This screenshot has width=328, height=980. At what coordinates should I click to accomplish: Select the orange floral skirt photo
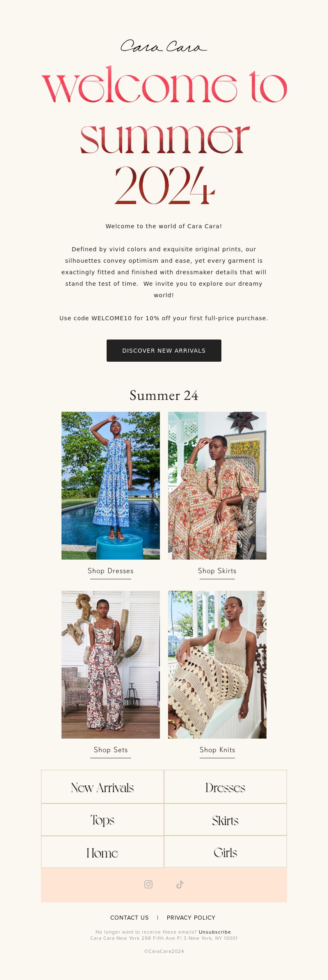pyautogui.click(x=217, y=486)
